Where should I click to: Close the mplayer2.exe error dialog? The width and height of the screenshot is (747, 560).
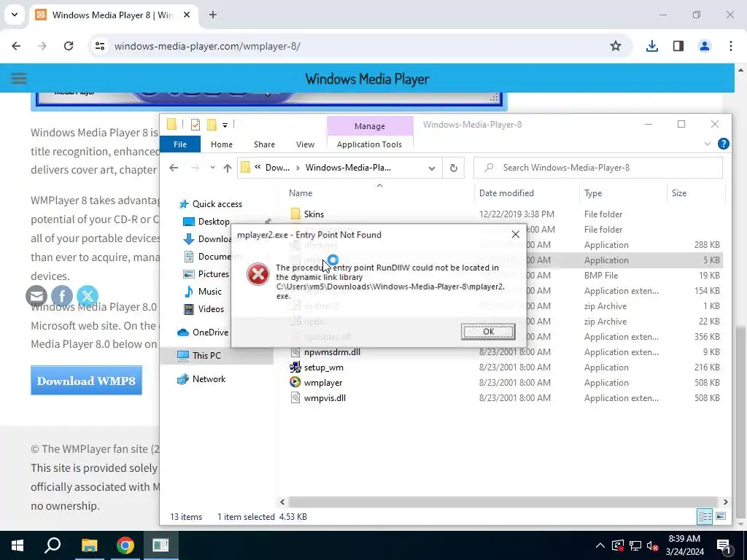[516, 234]
